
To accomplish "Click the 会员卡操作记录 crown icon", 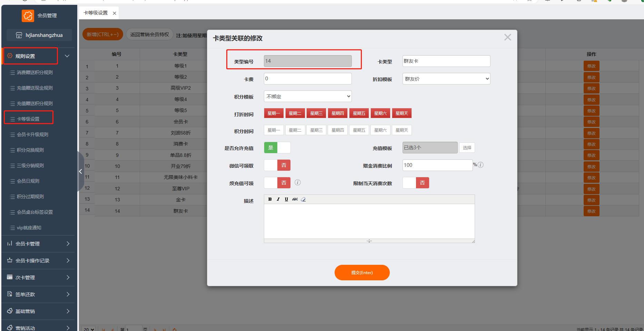I will point(10,260).
